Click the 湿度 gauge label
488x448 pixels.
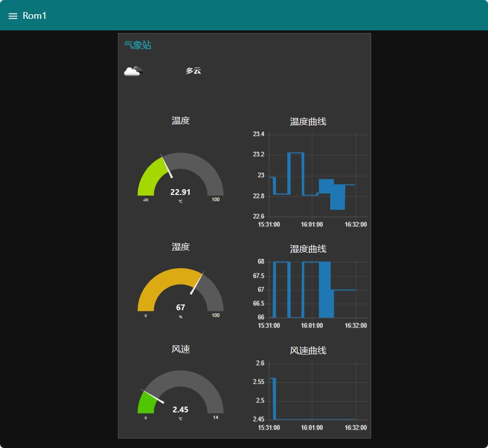pos(180,247)
